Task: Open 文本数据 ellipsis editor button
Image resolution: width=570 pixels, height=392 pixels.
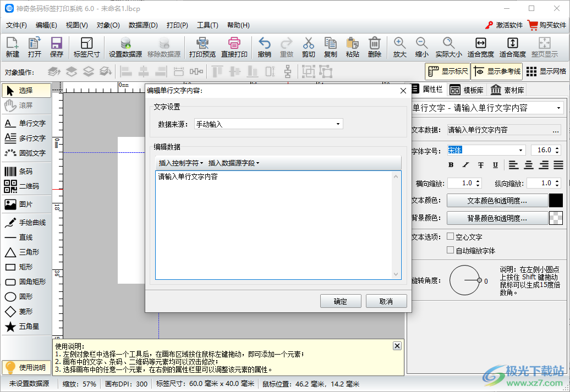Action: coord(556,130)
